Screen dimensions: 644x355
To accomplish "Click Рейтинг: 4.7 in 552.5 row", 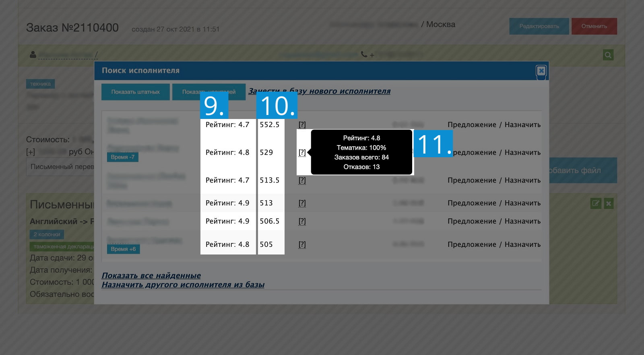I will 227,125.
